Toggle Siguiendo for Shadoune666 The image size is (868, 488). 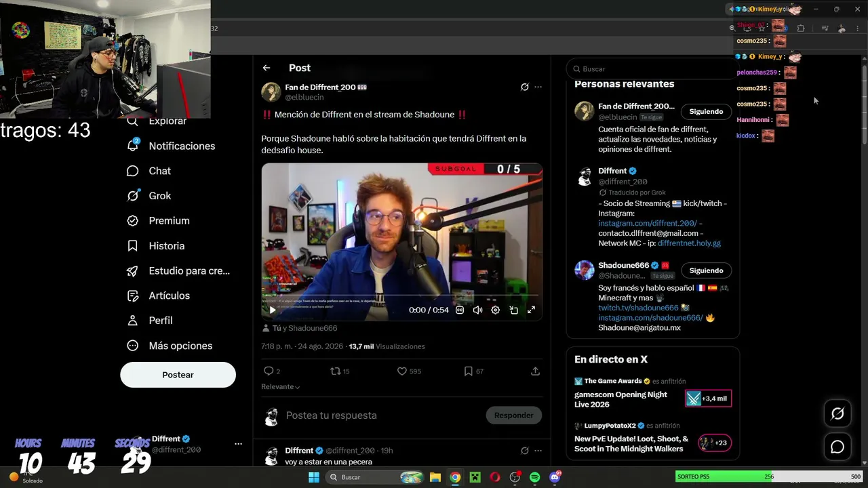click(x=706, y=270)
